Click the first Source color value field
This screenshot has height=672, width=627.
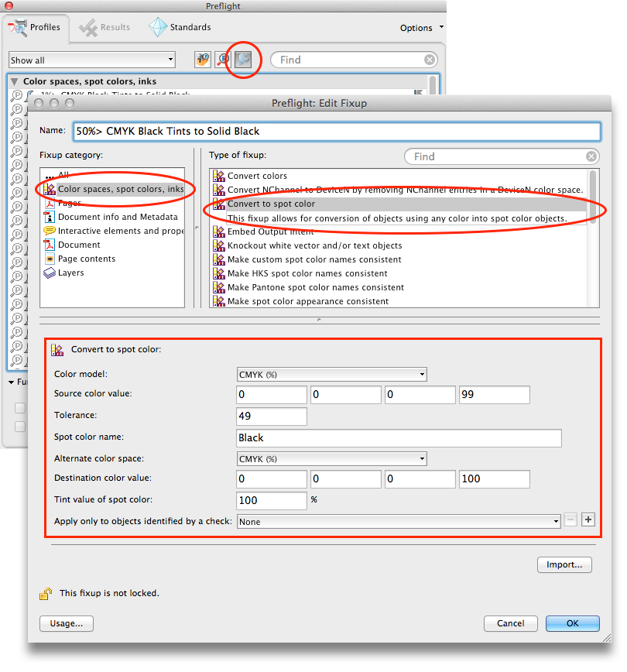272,395
